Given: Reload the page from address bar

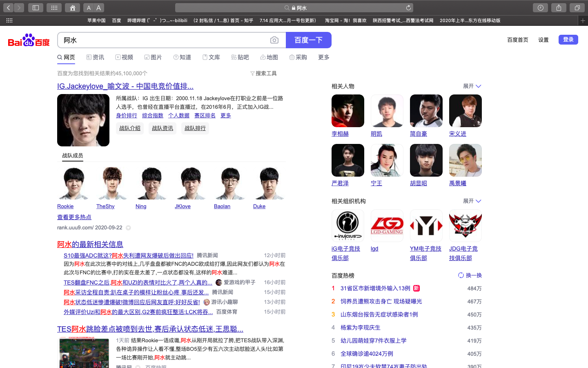Looking at the screenshot, I should tap(408, 8).
